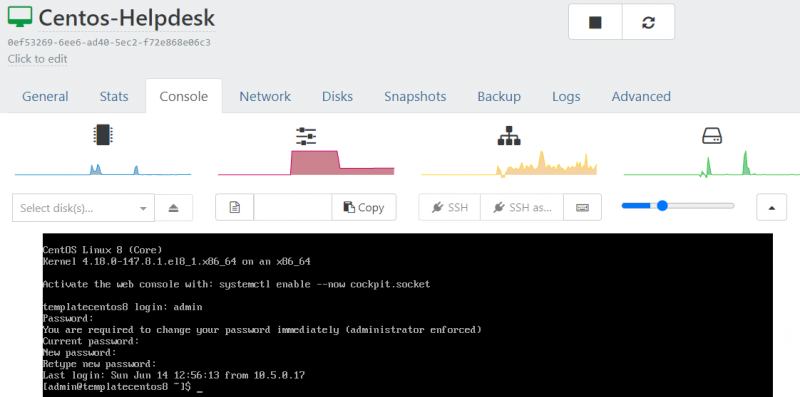The width and height of the screenshot is (800, 397).
Task: Switch to the General tab
Action: (45, 96)
